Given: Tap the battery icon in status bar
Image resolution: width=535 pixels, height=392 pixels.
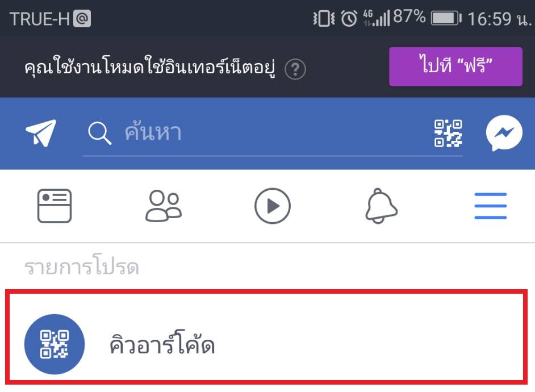Looking at the screenshot, I should [446, 18].
